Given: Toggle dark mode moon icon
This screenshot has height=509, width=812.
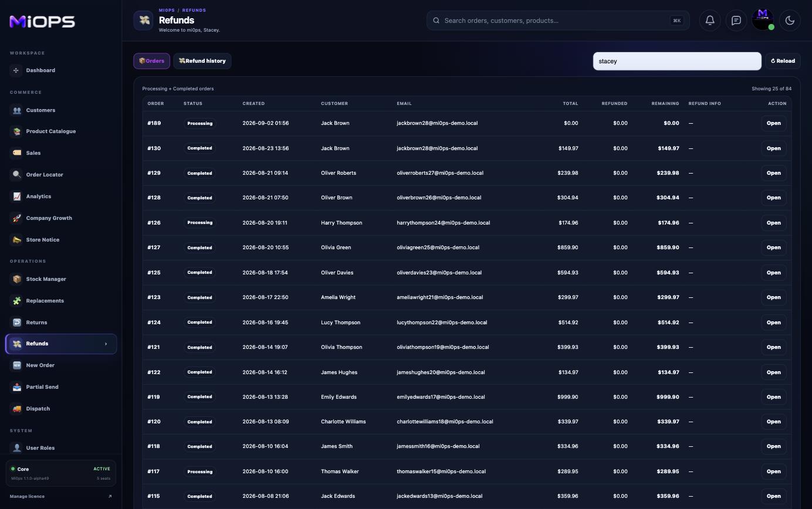Looking at the screenshot, I should 790,21.
